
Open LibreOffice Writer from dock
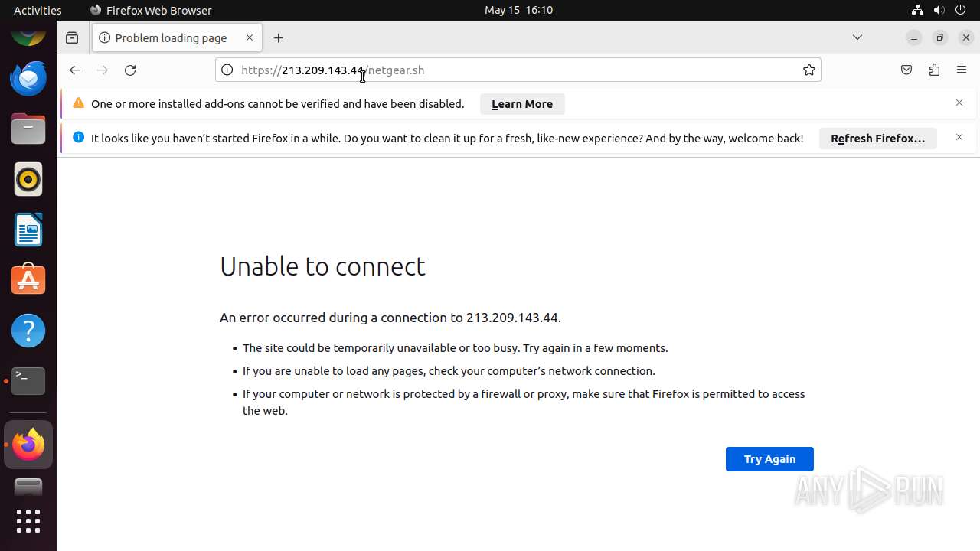(x=28, y=230)
